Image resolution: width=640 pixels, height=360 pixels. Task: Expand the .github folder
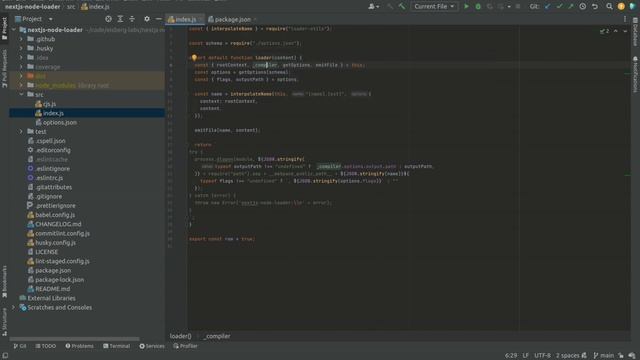[21, 39]
